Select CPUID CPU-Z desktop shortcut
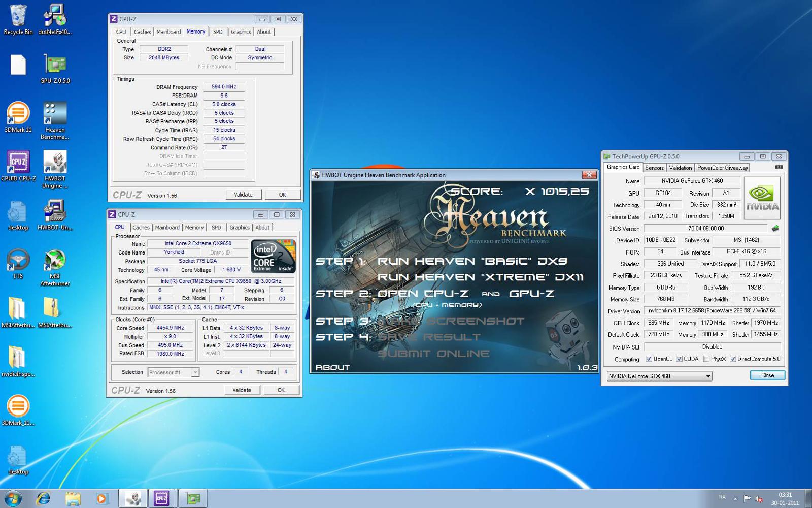The height and width of the screenshot is (508, 812). coord(18,166)
